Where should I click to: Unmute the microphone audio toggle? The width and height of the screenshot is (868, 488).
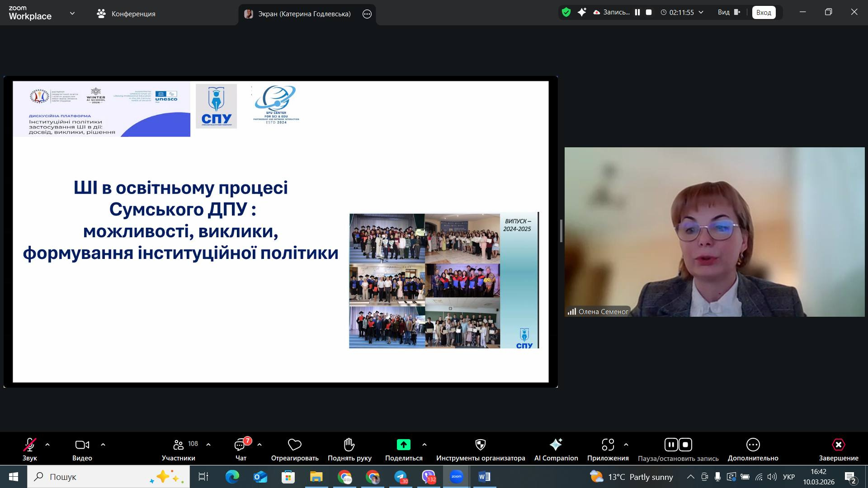[30, 445]
